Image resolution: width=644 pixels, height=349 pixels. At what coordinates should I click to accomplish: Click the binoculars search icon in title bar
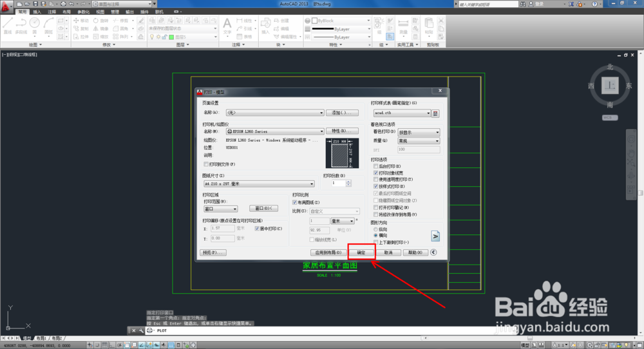(523, 4)
